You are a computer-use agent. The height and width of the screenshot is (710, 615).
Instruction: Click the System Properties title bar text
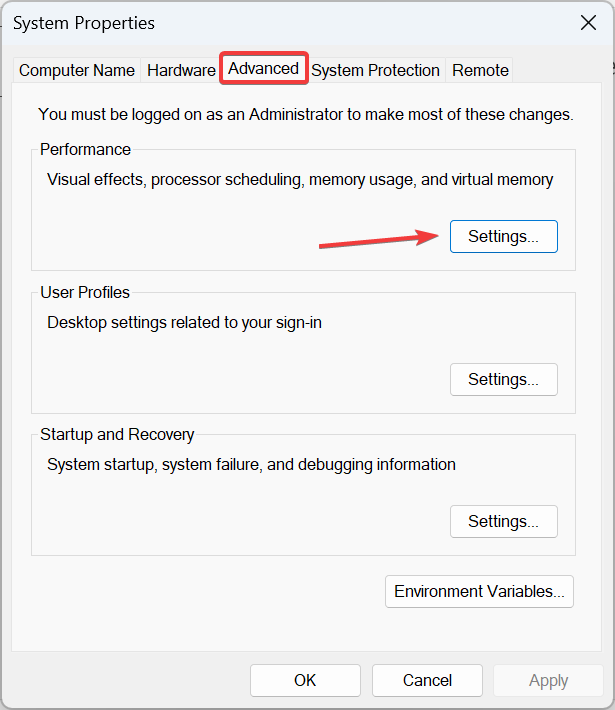[84, 23]
